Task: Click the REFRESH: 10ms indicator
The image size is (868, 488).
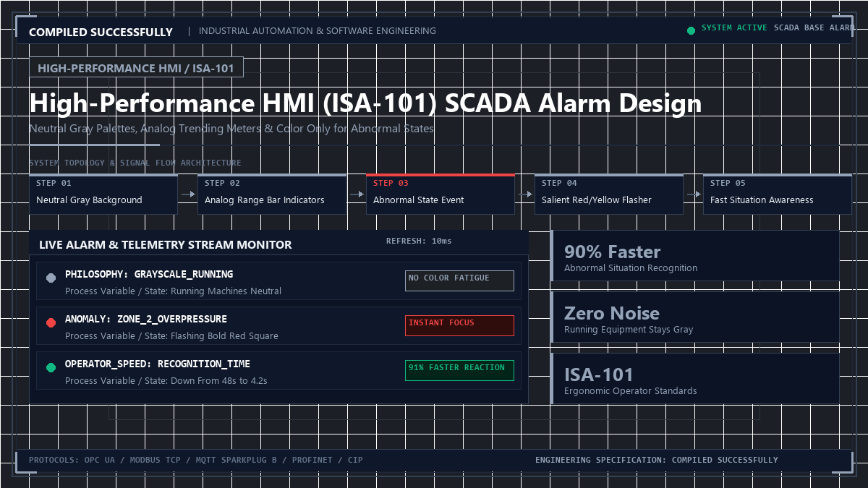Action: 418,241
